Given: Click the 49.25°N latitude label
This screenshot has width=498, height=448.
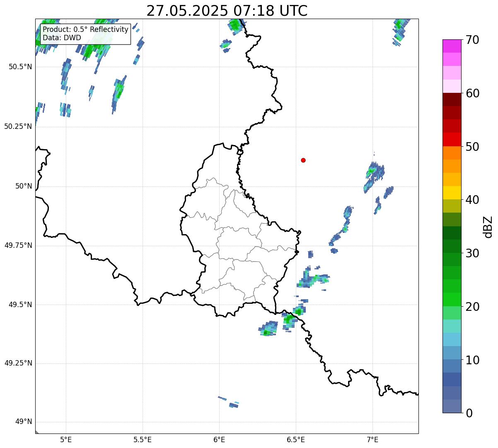Looking at the screenshot, I should pyautogui.click(x=18, y=363).
